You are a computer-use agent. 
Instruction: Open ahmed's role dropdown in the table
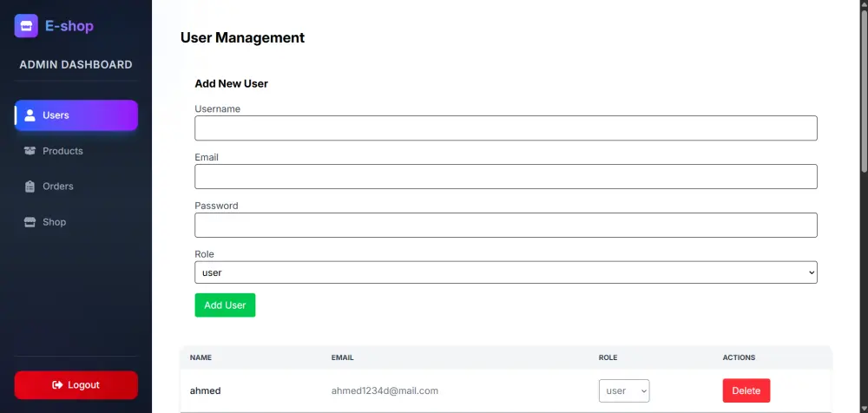pyautogui.click(x=624, y=391)
